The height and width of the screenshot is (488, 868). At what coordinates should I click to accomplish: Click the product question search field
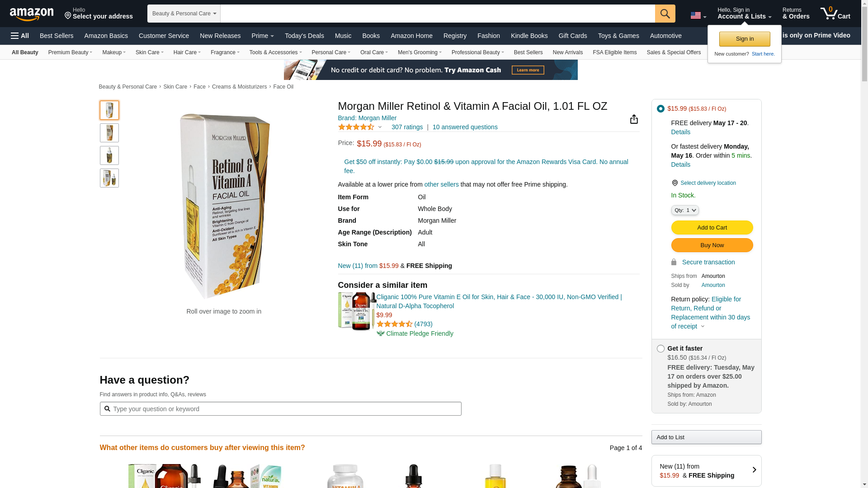pyautogui.click(x=281, y=409)
